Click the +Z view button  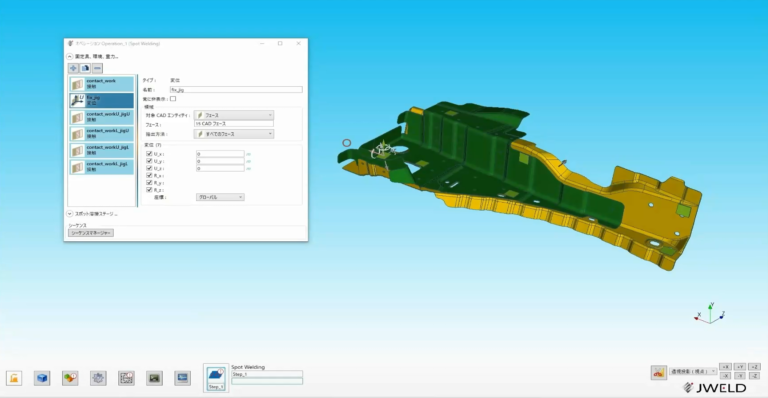click(755, 367)
